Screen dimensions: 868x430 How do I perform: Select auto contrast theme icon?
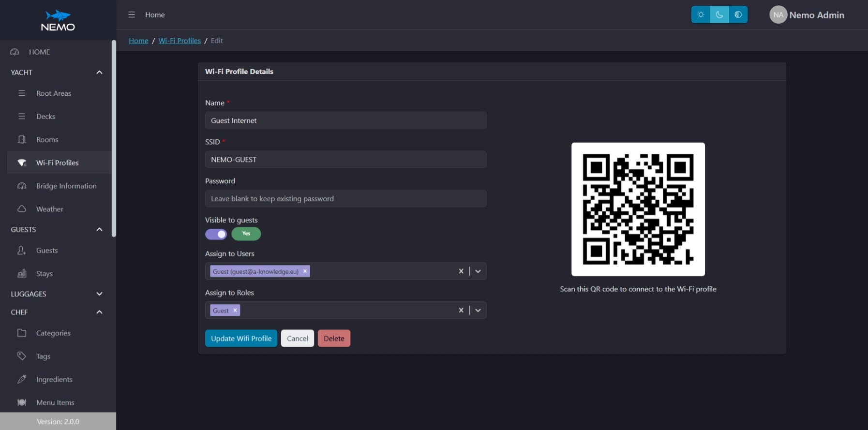pyautogui.click(x=738, y=15)
